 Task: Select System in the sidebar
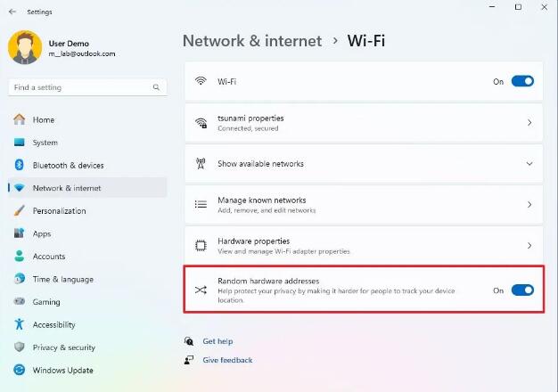point(45,143)
